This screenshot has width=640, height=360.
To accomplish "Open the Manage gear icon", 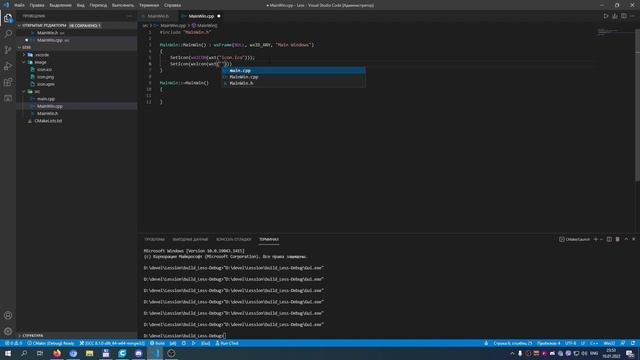I will tap(8, 331).
